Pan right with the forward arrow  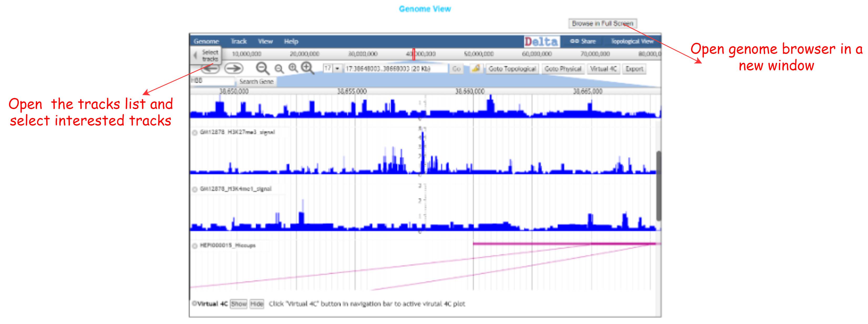[x=234, y=68]
